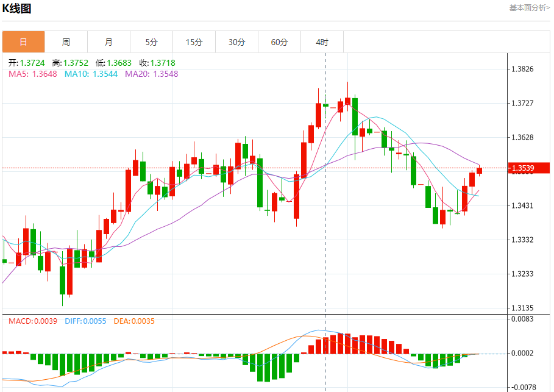Click the MA20 1.3548 indicator label
554x392 pixels.
151,74
